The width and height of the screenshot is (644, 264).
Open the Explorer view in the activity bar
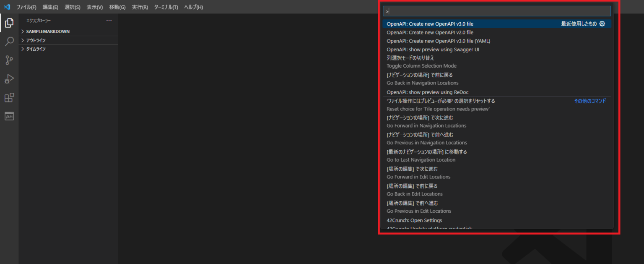(x=9, y=23)
